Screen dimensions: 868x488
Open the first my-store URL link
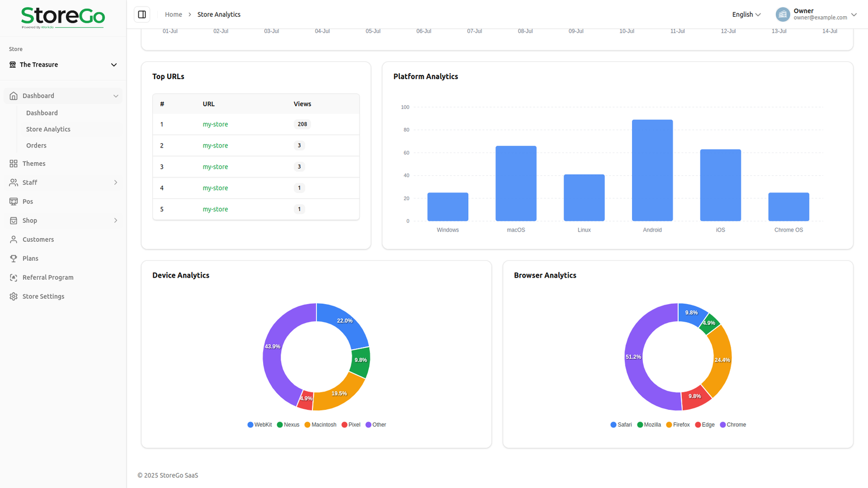(215, 125)
